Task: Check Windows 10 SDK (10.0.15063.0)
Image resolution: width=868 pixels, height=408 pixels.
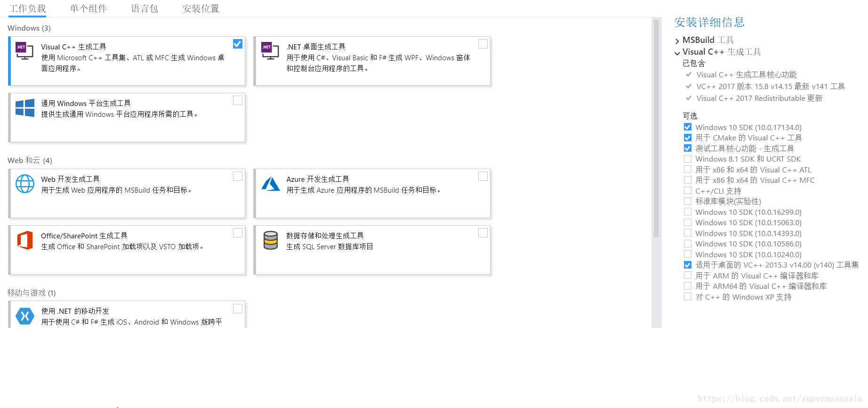Action: pos(688,222)
